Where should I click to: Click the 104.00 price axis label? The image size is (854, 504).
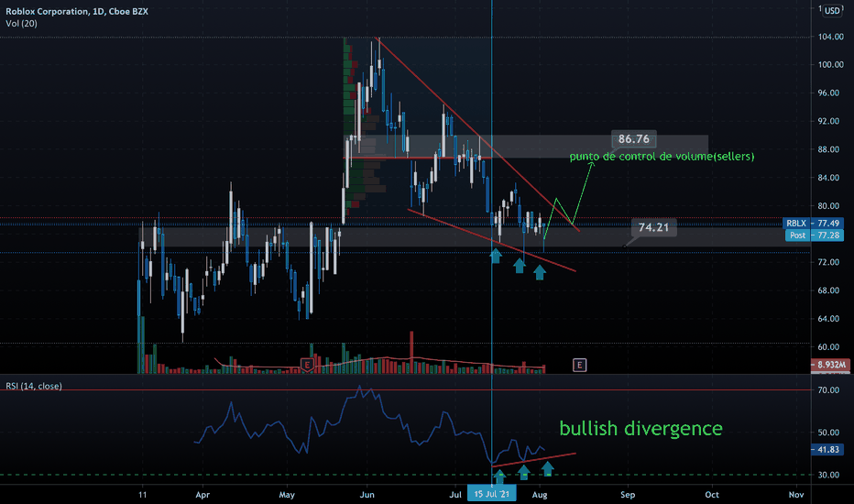[x=830, y=37]
